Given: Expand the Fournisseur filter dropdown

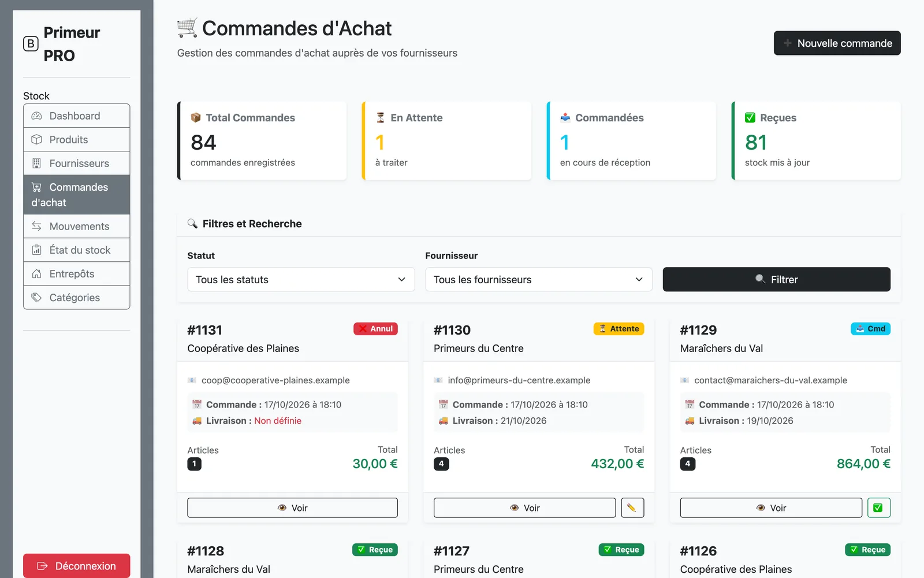Looking at the screenshot, I should 539,279.
